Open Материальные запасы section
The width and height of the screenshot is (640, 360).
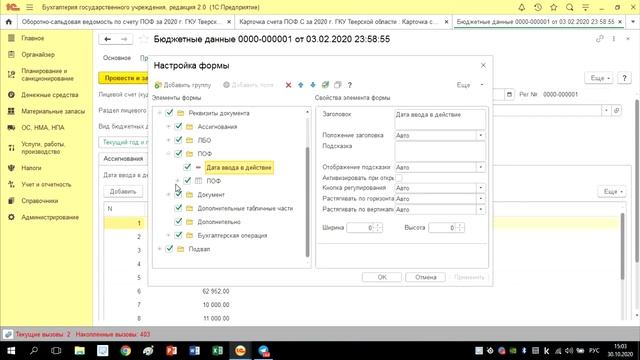point(53,111)
